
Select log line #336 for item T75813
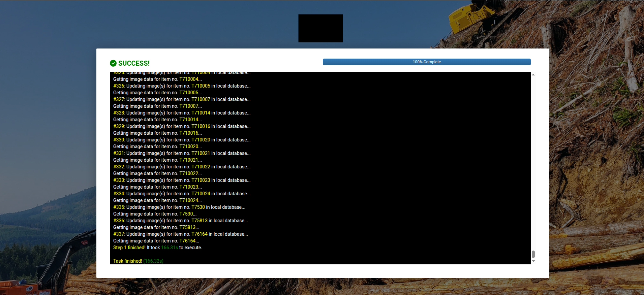pyautogui.click(x=181, y=221)
